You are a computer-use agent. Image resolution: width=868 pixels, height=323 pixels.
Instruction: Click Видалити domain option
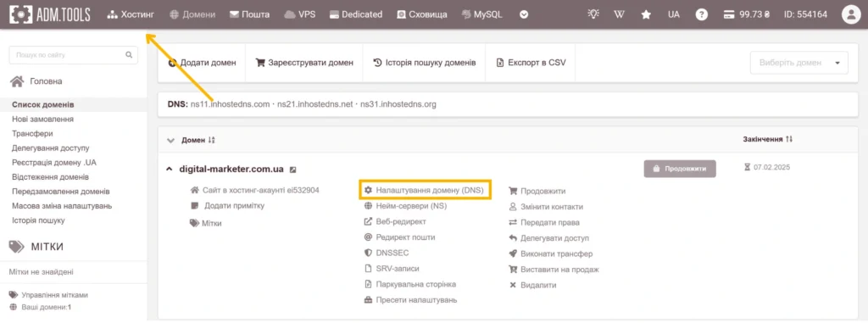click(x=532, y=285)
